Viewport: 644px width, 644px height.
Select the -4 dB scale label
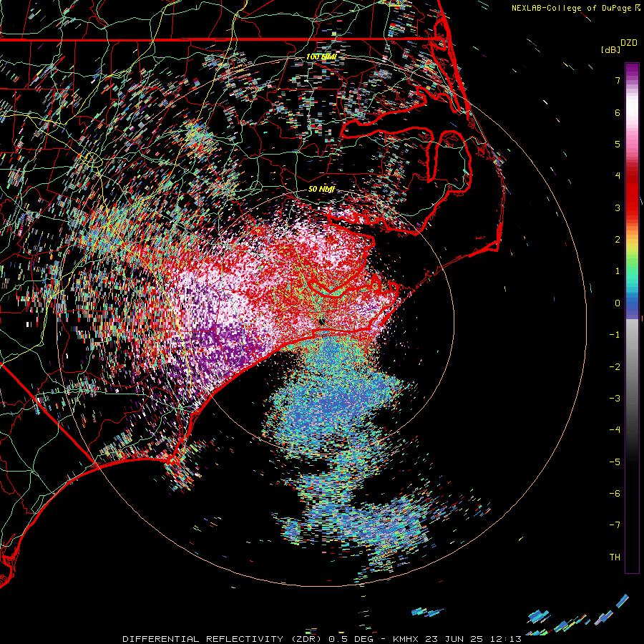[x=615, y=430]
